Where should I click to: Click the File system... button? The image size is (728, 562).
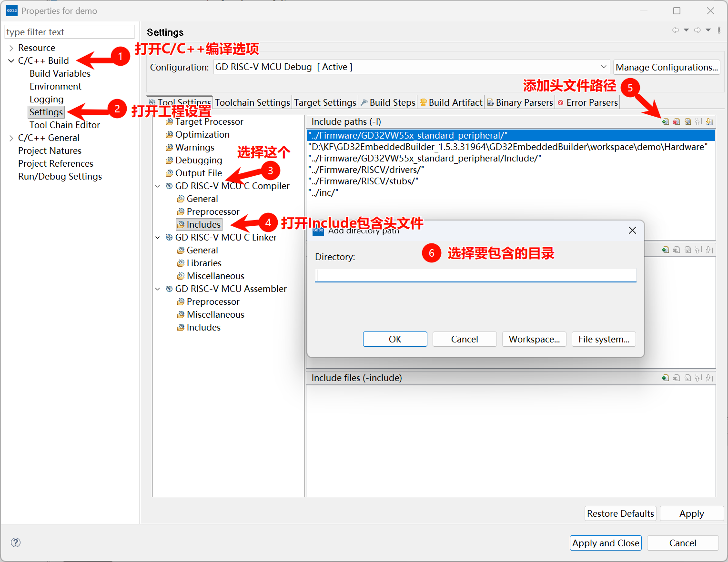coord(604,340)
